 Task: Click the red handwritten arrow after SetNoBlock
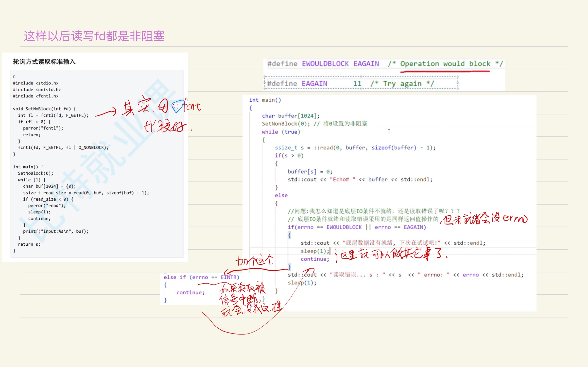point(105,113)
